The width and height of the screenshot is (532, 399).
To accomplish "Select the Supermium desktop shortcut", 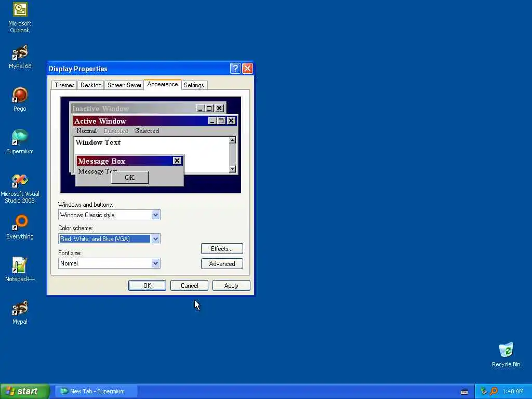I will click(x=20, y=142).
